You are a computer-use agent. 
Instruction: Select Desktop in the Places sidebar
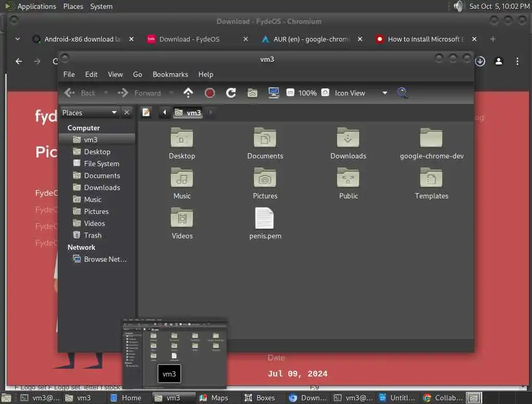[97, 152]
